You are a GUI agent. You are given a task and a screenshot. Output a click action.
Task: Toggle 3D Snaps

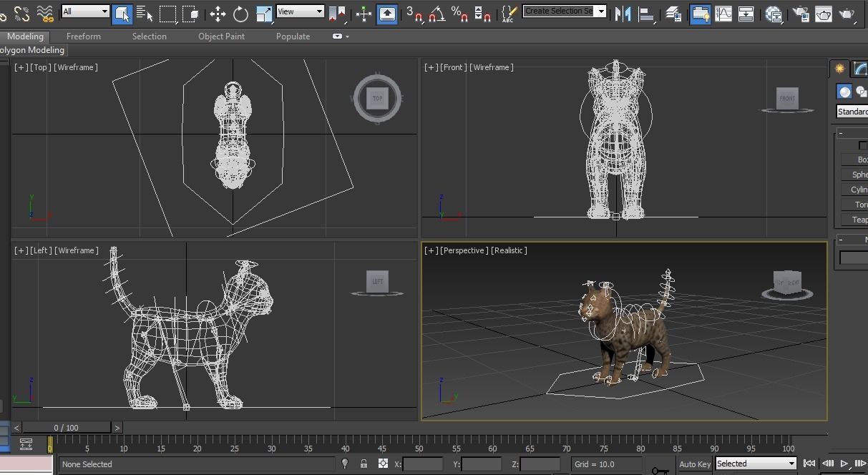414,13
